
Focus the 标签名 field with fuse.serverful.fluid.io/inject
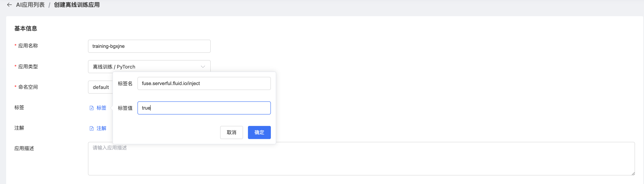coord(204,83)
